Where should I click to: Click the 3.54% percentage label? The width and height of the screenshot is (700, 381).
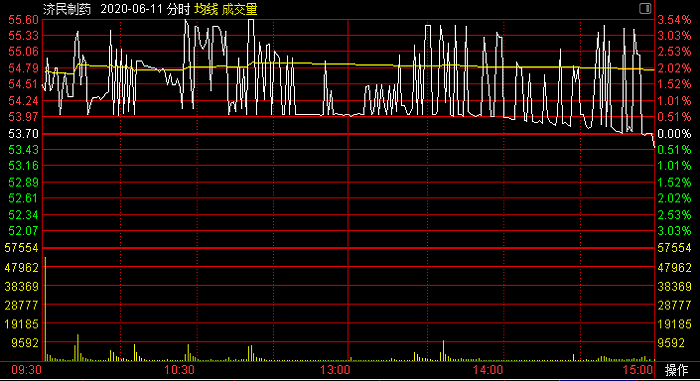point(674,20)
